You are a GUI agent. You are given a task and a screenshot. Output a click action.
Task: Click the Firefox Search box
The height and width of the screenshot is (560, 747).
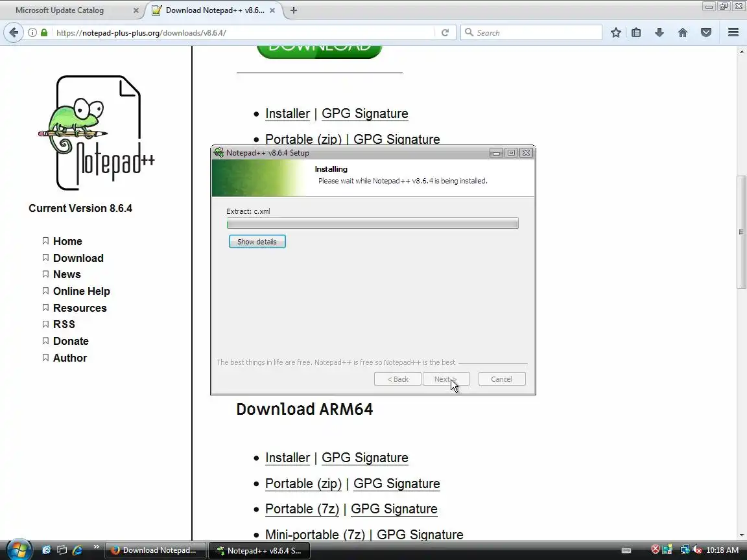[x=531, y=32]
